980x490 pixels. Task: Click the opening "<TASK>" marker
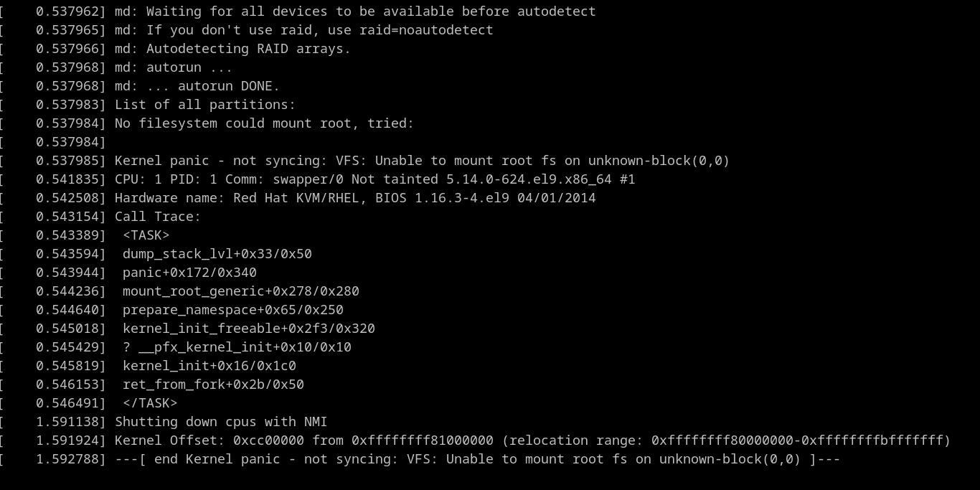tap(146, 235)
